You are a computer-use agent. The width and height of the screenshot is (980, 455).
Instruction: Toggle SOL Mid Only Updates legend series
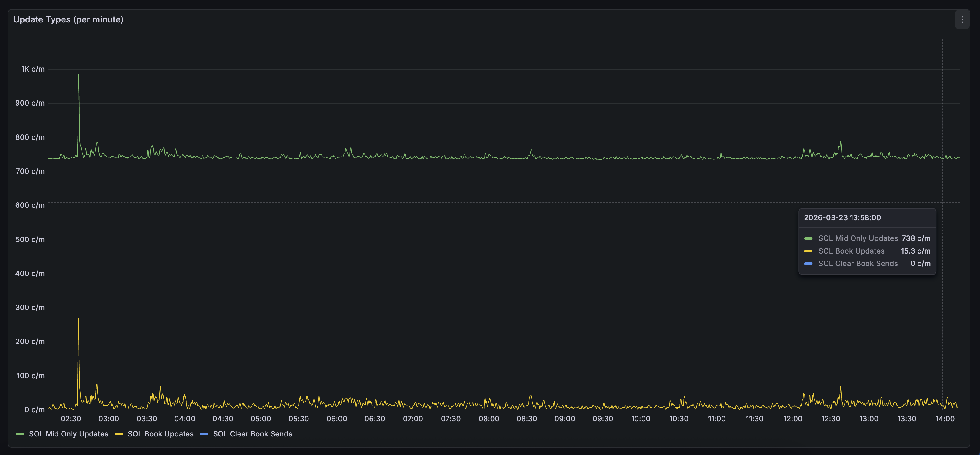[x=68, y=434]
